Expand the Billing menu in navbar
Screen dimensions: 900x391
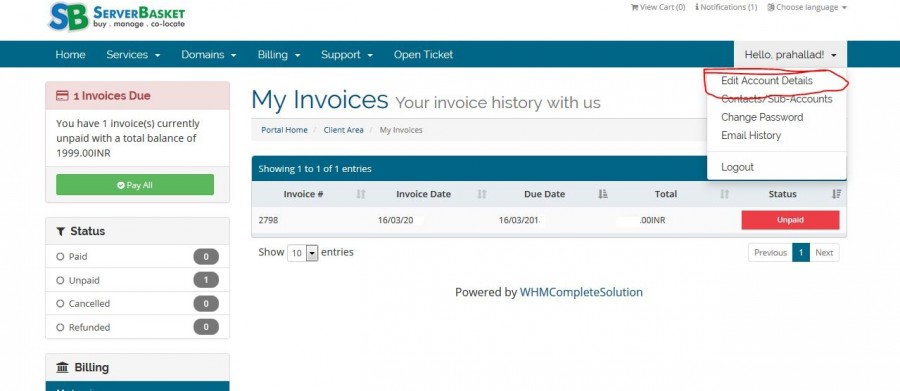(x=279, y=55)
